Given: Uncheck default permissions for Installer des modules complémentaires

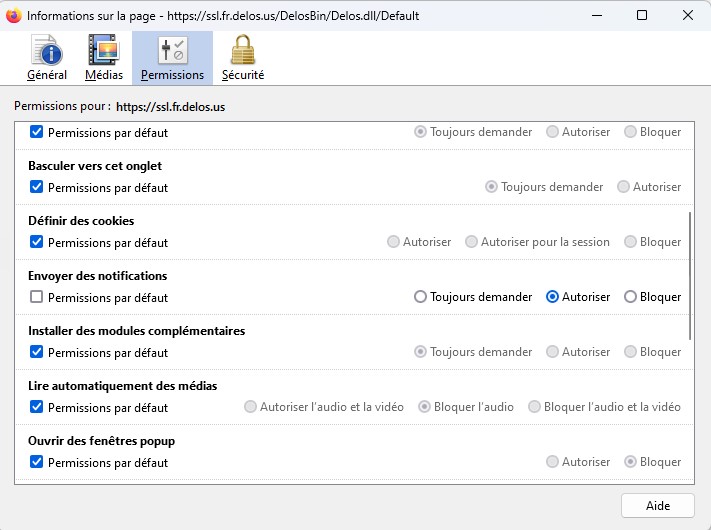Looking at the screenshot, I should (36, 352).
